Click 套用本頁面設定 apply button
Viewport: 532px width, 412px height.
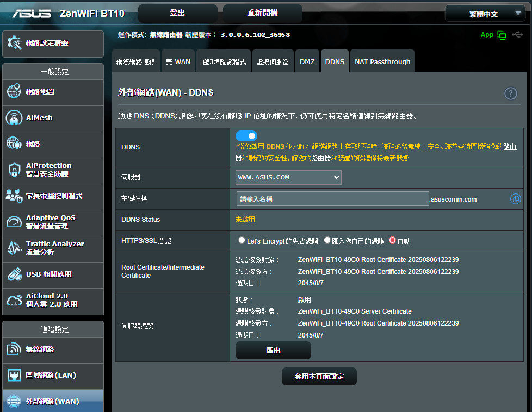319,376
